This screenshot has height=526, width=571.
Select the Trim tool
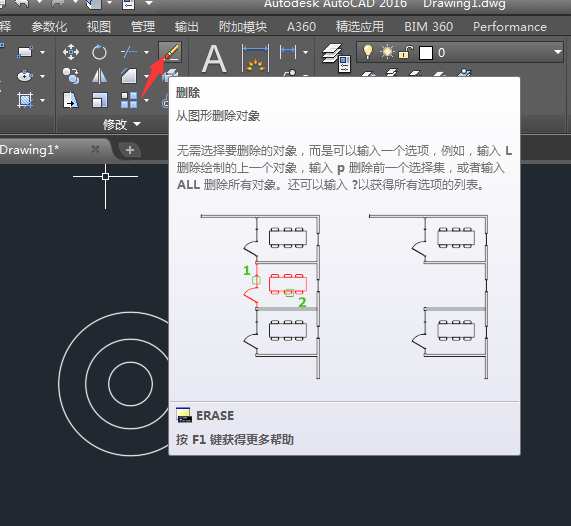129,52
